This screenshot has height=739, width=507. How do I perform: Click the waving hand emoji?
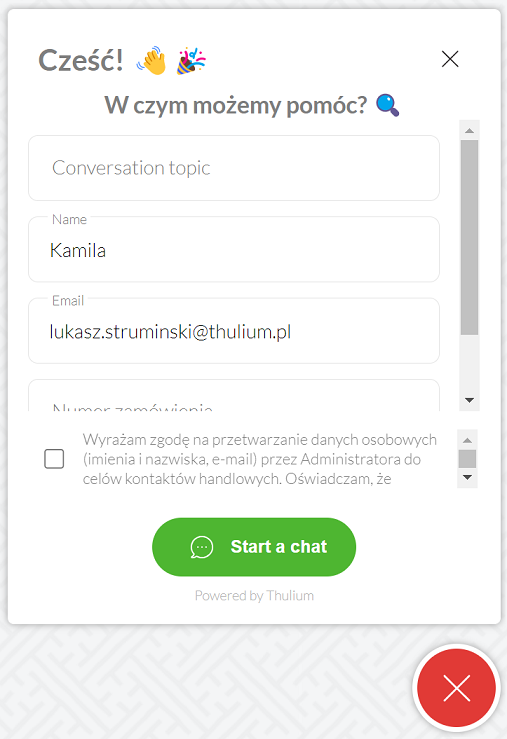pos(152,60)
